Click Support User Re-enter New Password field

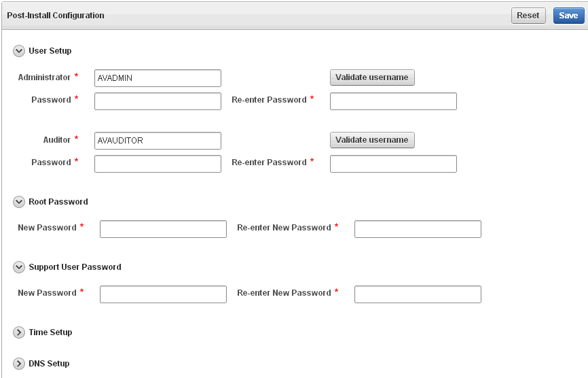418,294
